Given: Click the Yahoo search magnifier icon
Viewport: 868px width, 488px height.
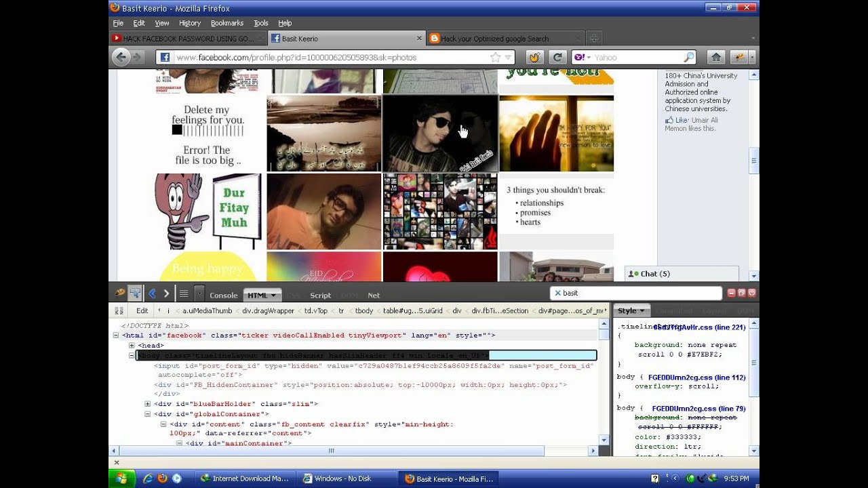Looking at the screenshot, I should (689, 58).
